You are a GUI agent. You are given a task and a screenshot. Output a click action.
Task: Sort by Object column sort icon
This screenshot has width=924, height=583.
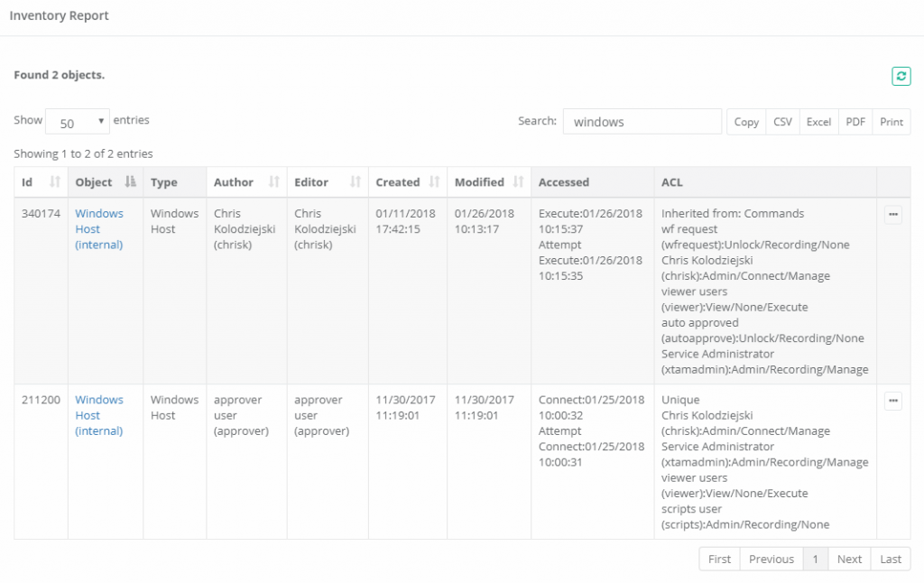tap(131, 182)
